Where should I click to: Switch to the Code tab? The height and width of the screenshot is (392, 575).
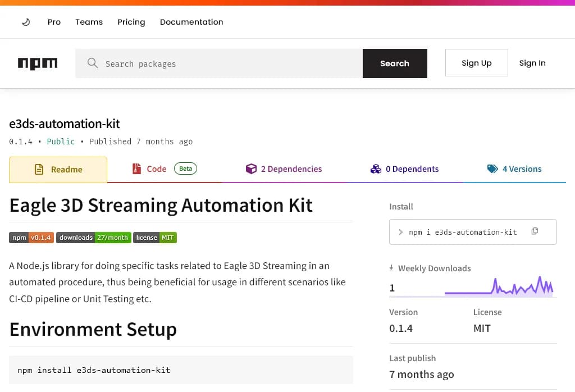tap(165, 168)
